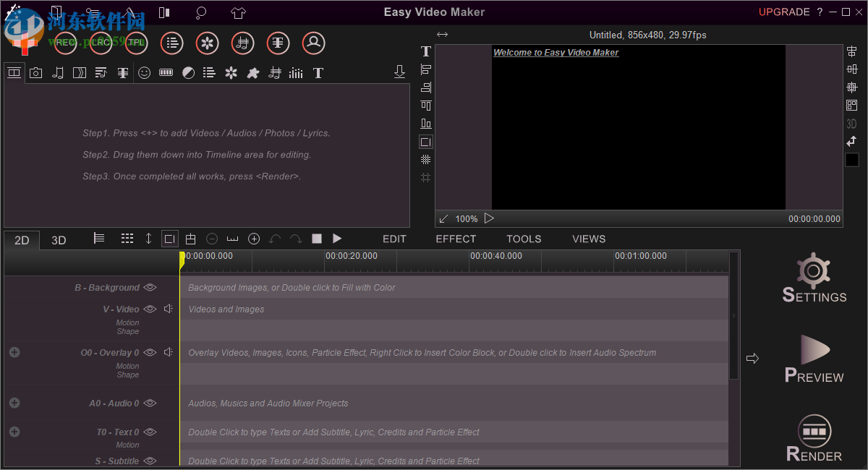The width and height of the screenshot is (868, 470).
Task: Expand the O0 - Overlay 0 track
Action: pyautogui.click(x=14, y=352)
